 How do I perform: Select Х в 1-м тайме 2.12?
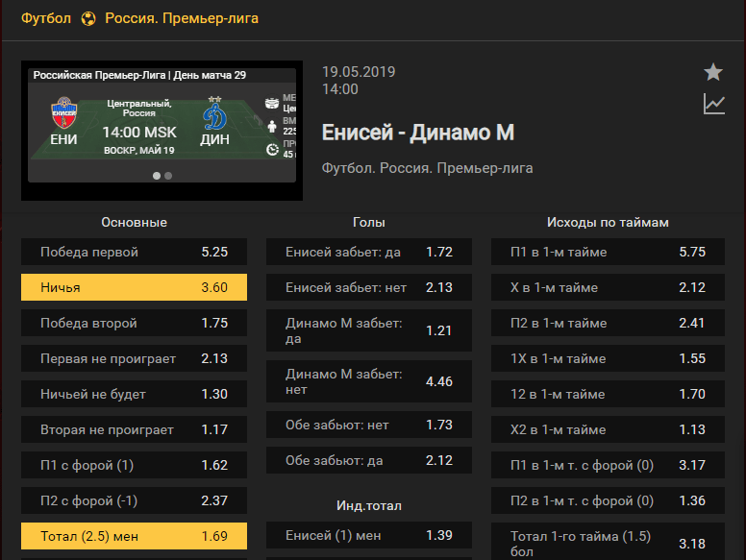(x=608, y=287)
